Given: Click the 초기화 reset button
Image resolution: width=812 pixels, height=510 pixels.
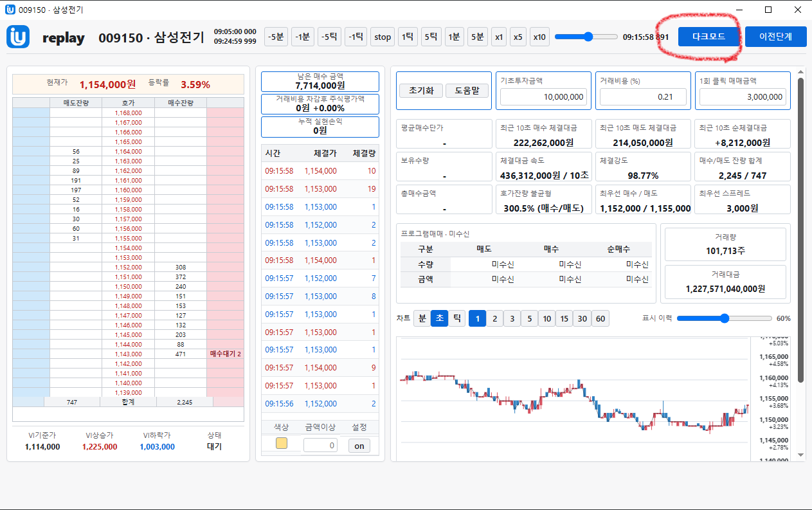Looking at the screenshot, I should (420, 91).
